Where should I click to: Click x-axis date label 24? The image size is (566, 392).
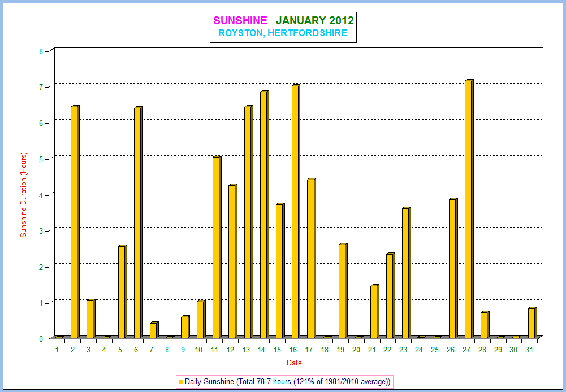[x=419, y=350]
